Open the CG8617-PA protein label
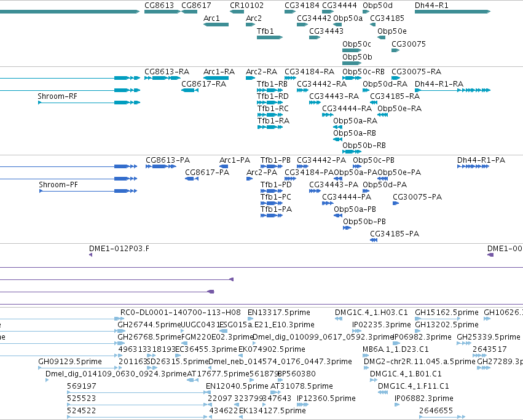The height and width of the screenshot is (420, 523). click(x=207, y=173)
